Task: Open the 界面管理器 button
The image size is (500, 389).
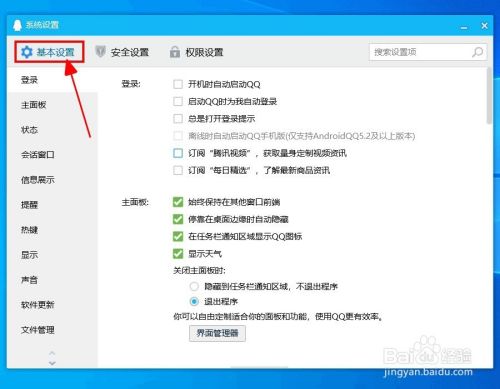Action: coord(217,333)
